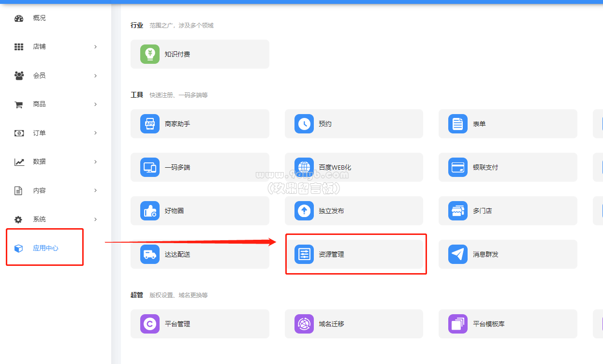Open the 平台管理 app card

click(x=200, y=324)
